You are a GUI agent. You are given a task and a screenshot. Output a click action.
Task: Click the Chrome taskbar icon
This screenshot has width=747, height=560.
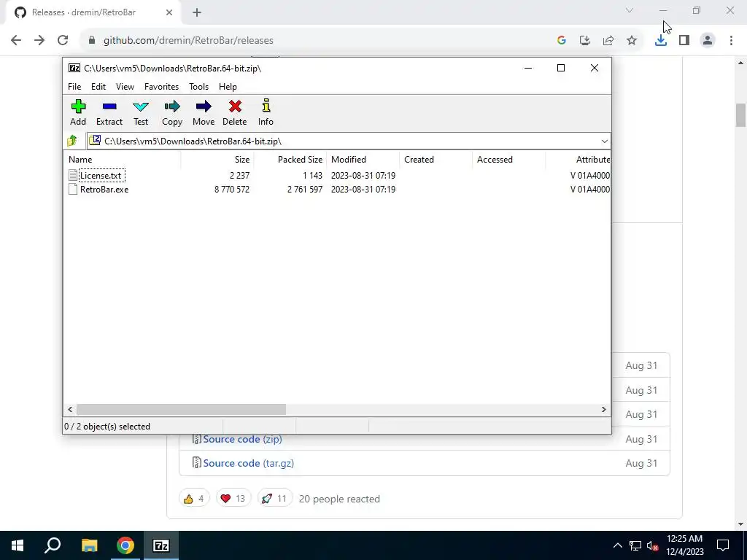click(x=125, y=545)
